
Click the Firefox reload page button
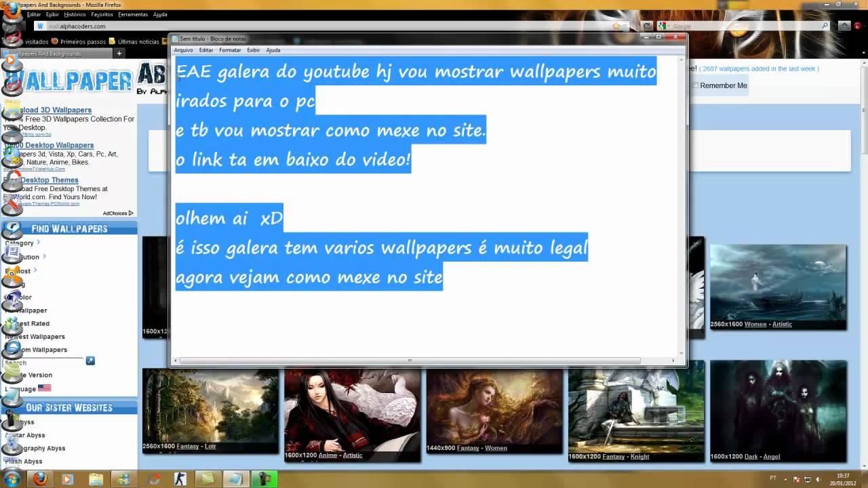coord(647,26)
